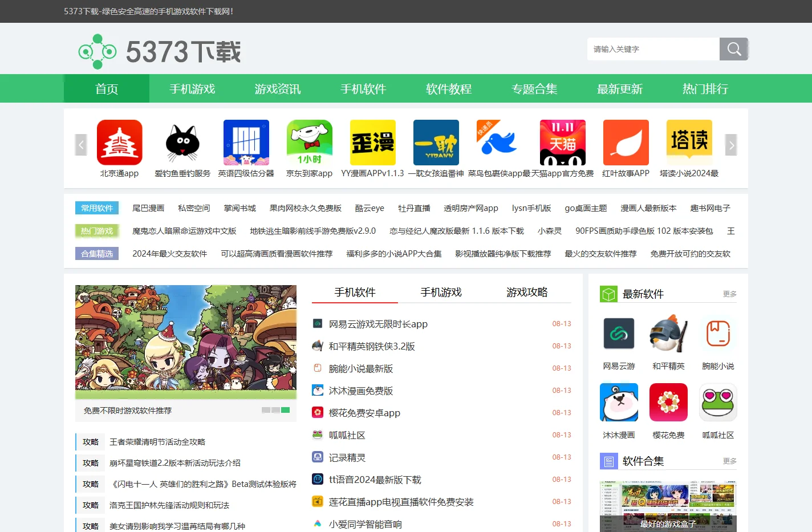Open the MapleStory slideshow banner image

pyautogui.click(x=186, y=342)
